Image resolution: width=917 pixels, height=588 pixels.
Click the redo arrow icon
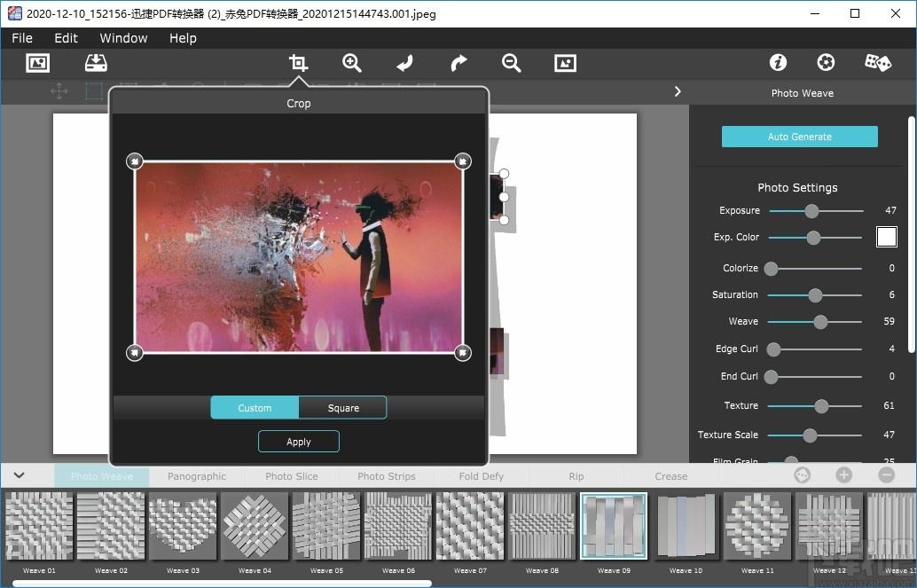pyautogui.click(x=458, y=63)
